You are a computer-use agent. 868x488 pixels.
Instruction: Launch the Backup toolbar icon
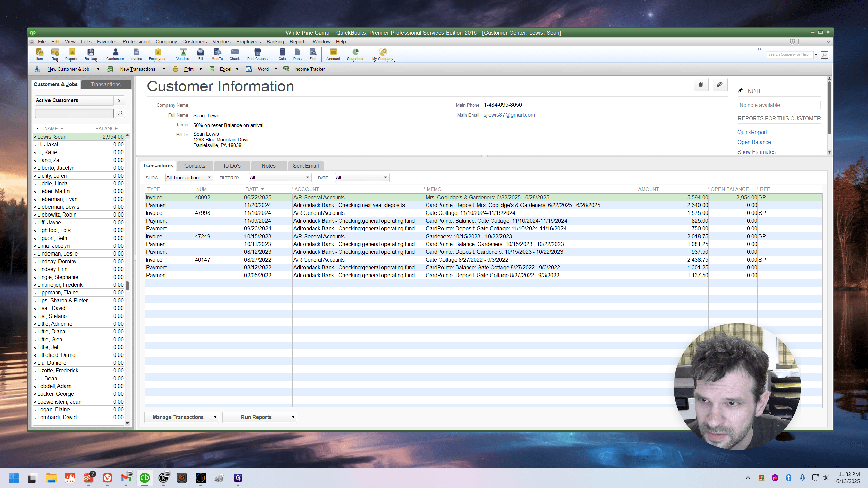[91, 54]
